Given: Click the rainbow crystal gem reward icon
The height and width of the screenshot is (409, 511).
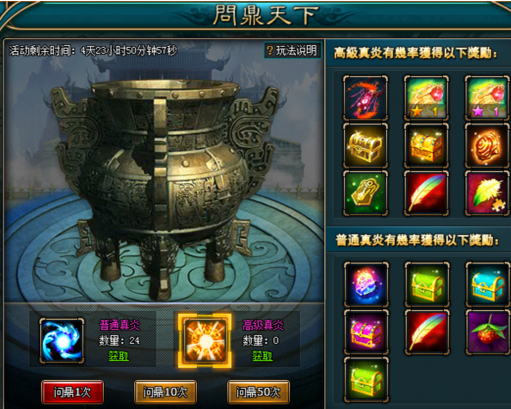Looking at the screenshot, I should [366, 284].
